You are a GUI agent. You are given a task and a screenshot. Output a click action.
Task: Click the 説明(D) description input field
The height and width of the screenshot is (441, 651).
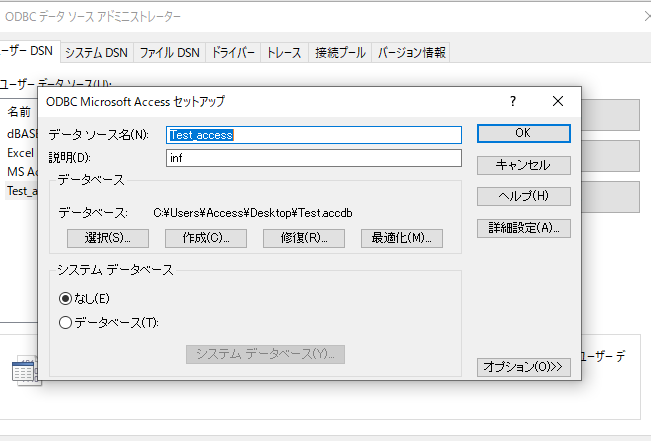314,158
